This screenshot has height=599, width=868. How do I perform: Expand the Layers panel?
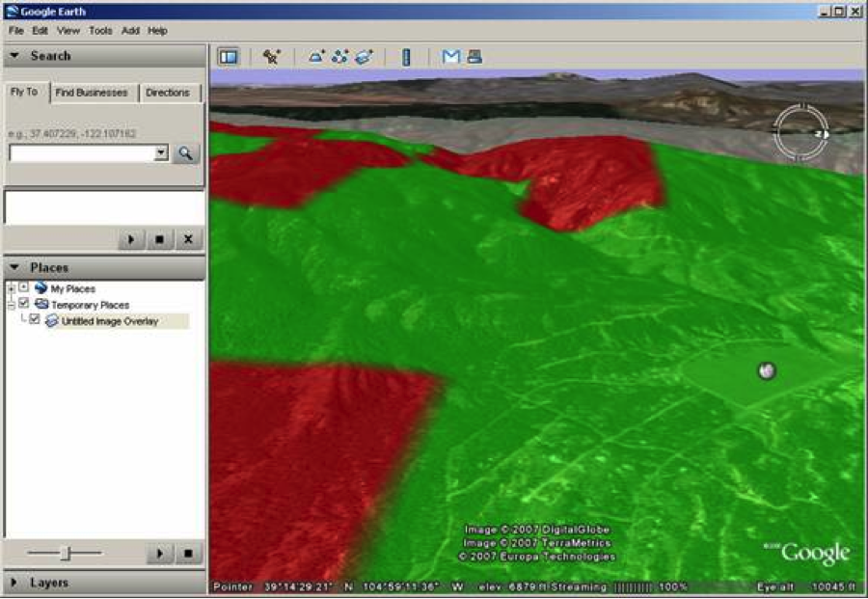point(15,583)
